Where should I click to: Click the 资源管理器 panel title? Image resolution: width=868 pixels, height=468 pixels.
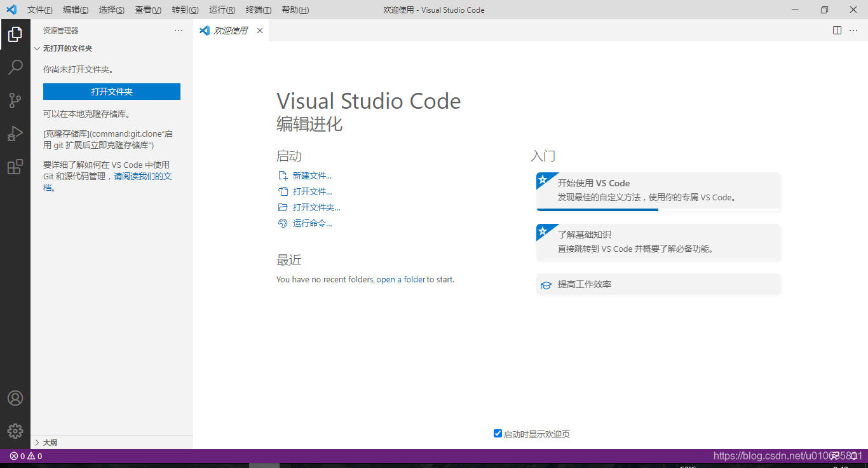pyautogui.click(x=61, y=31)
